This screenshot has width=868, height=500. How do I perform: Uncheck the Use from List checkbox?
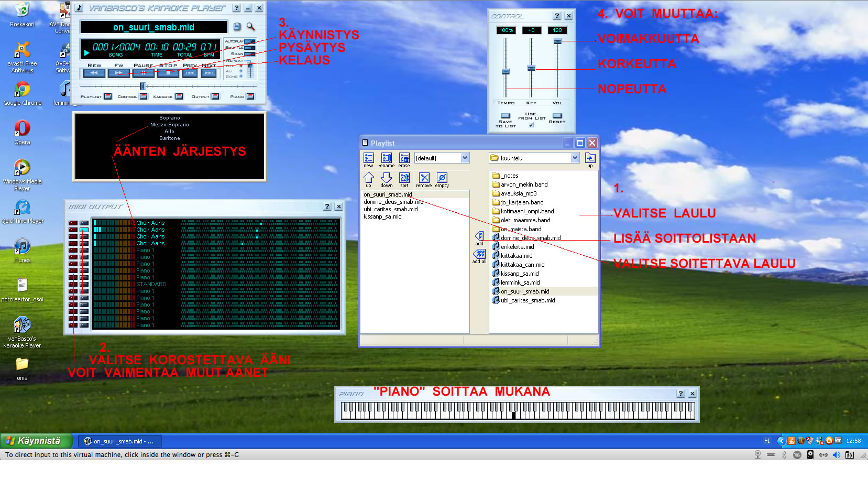coord(531,125)
